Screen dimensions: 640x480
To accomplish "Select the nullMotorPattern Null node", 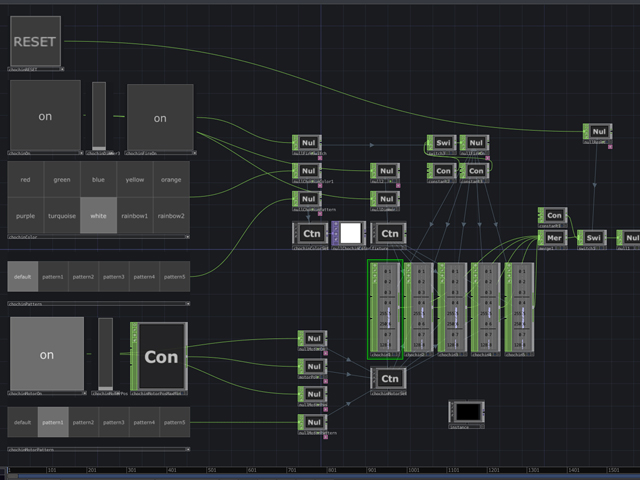I will (x=313, y=422).
